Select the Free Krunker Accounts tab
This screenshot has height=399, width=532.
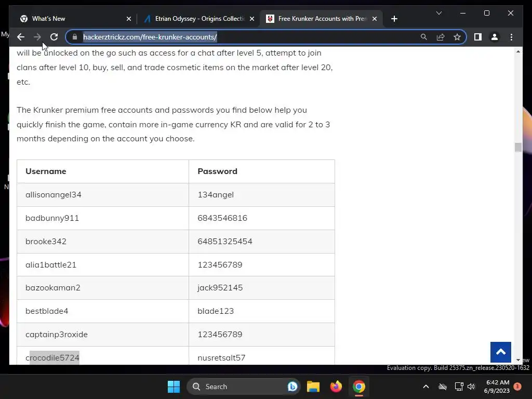pos(322,19)
